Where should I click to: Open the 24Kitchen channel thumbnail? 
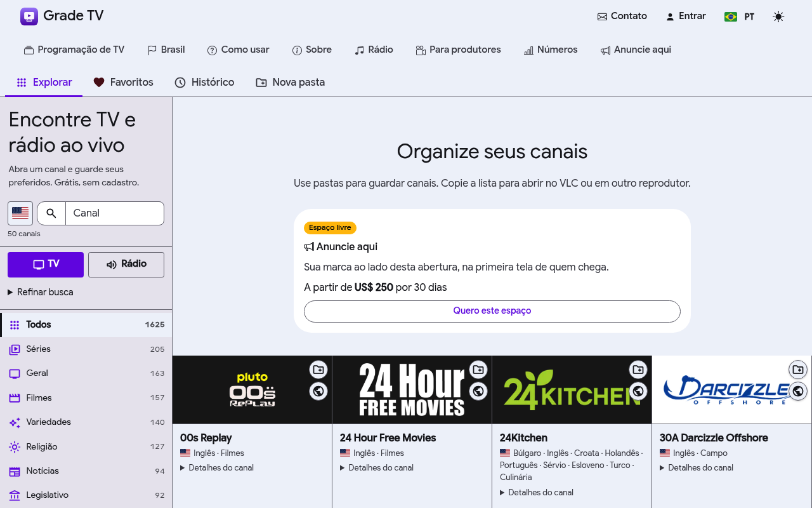tap(572, 390)
